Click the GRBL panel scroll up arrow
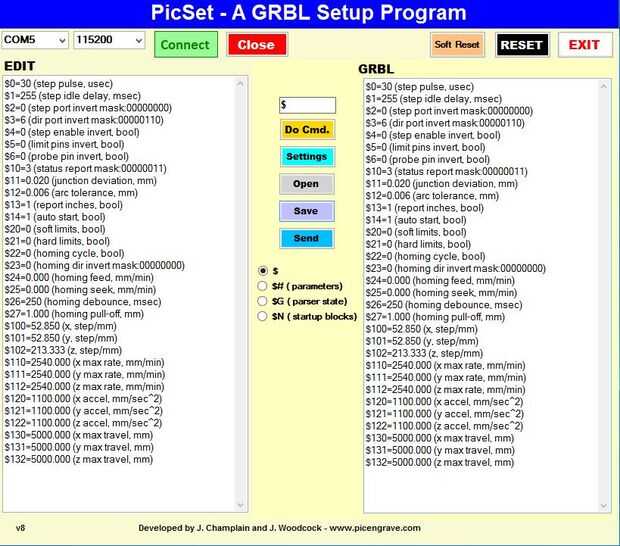The width and height of the screenshot is (620, 546). pos(603,87)
